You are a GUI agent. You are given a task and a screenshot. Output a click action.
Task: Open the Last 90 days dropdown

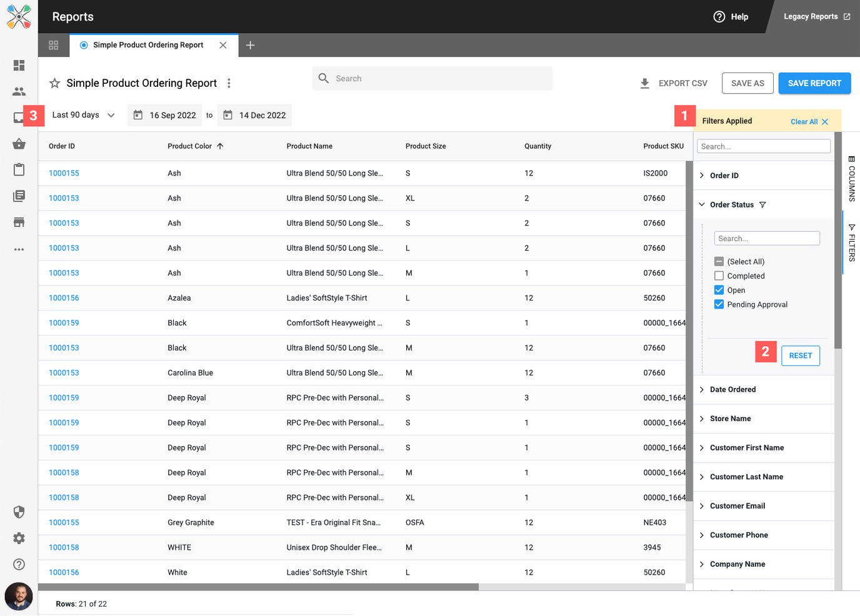point(83,115)
